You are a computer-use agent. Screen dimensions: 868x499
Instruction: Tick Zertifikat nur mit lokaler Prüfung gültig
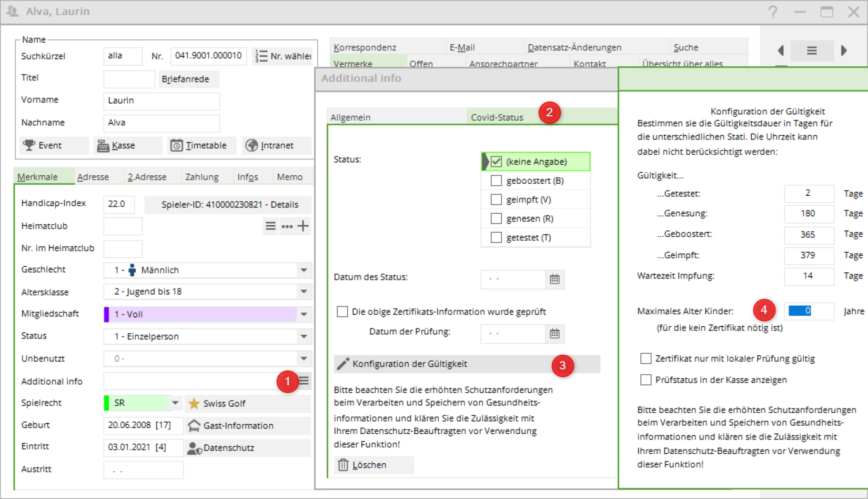click(646, 358)
